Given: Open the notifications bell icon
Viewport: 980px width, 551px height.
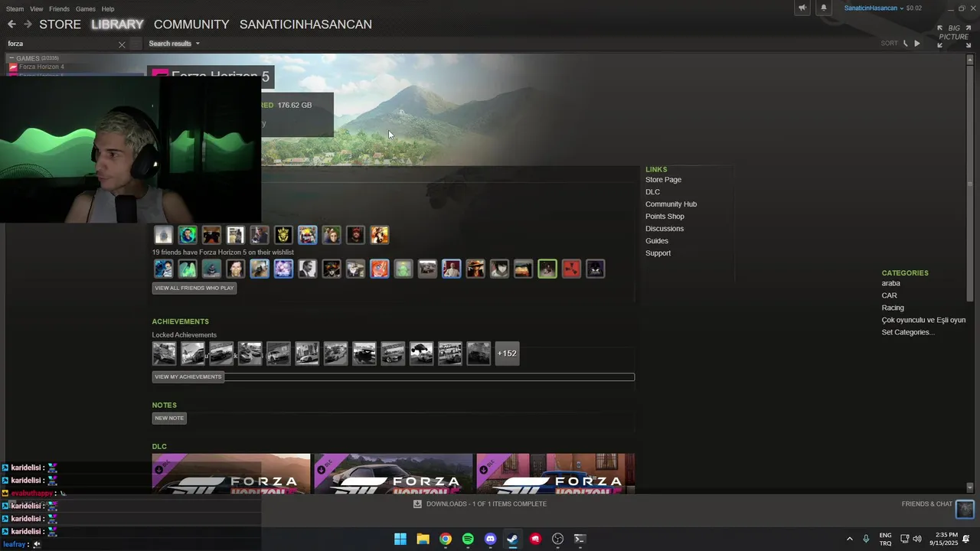Looking at the screenshot, I should coord(824,8).
